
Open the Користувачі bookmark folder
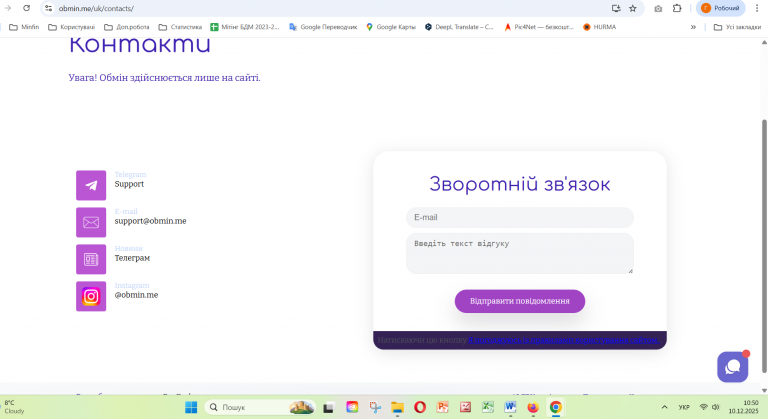[72, 27]
